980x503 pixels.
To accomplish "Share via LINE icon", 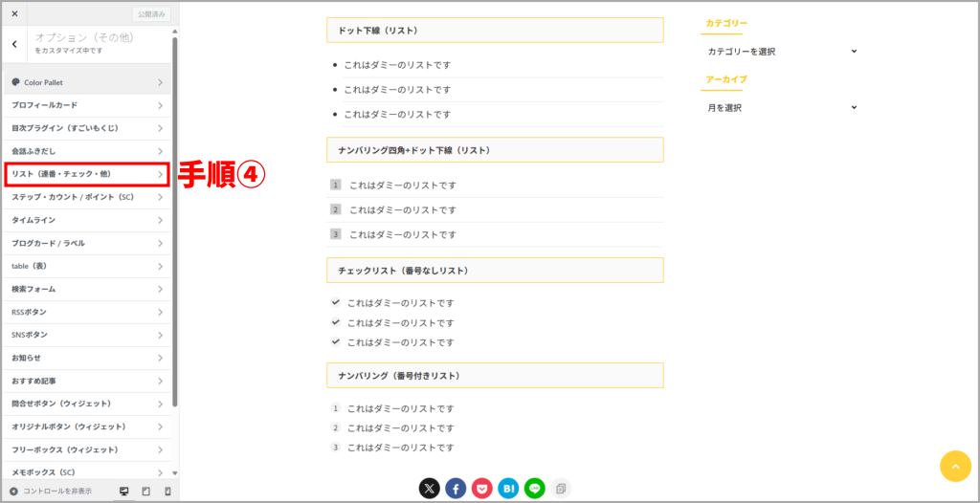I will point(534,489).
